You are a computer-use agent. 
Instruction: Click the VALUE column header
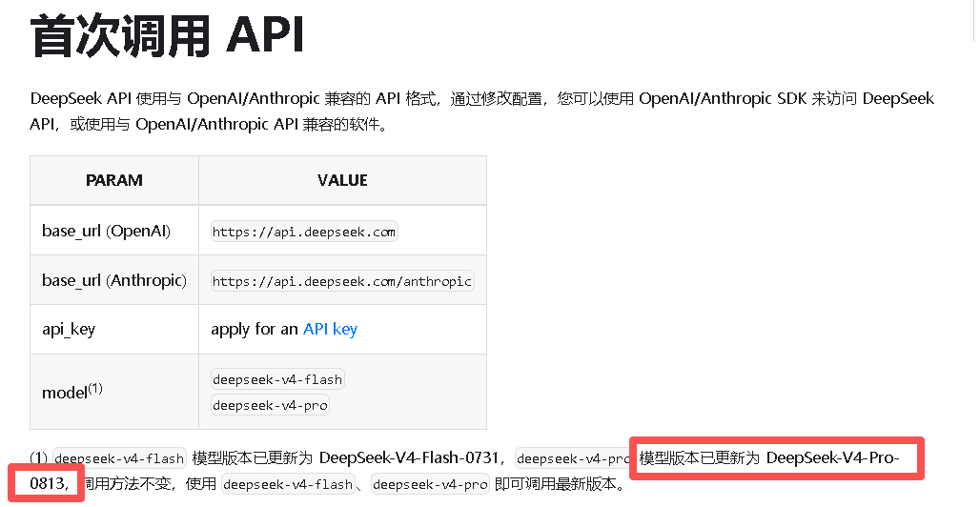[342, 181]
